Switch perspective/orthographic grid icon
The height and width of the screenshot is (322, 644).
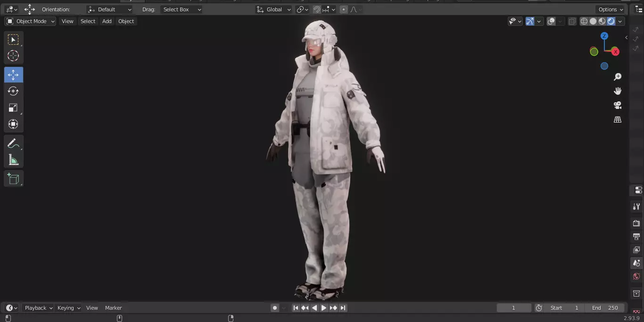(618, 120)
